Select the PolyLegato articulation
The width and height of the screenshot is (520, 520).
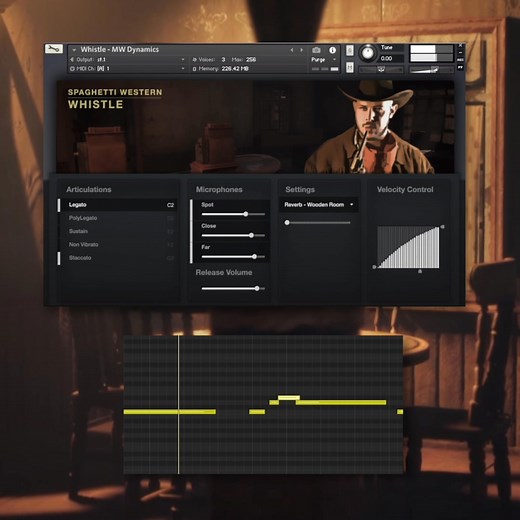(x=117, y=218)
